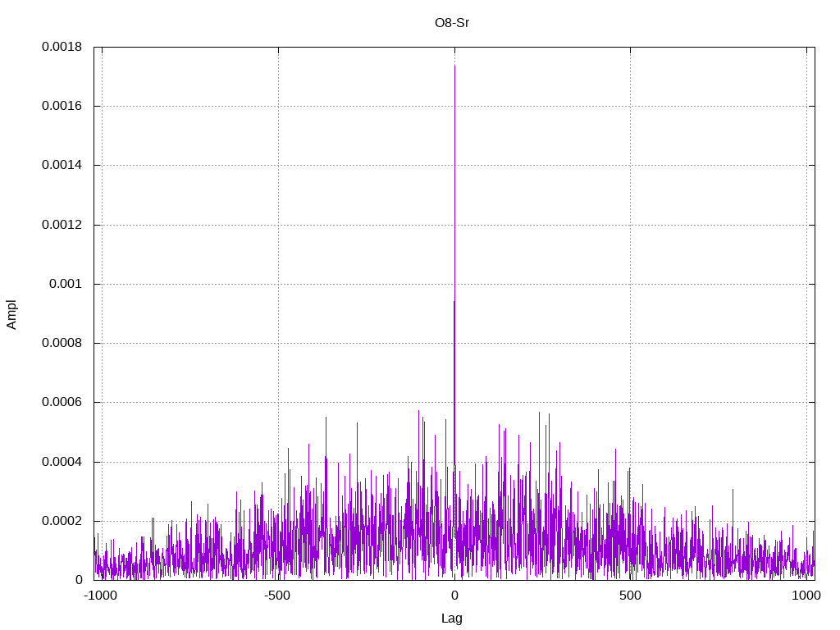Click the y-axis value 0 at origin
Screen dimensions: 840x630
(79, 580)
